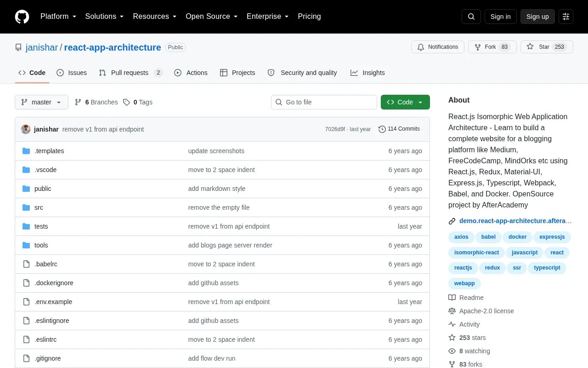Click the scale icon for Apache-2.0 license
Viewport: 588px width, 368px height.
[x=452, y=311]
